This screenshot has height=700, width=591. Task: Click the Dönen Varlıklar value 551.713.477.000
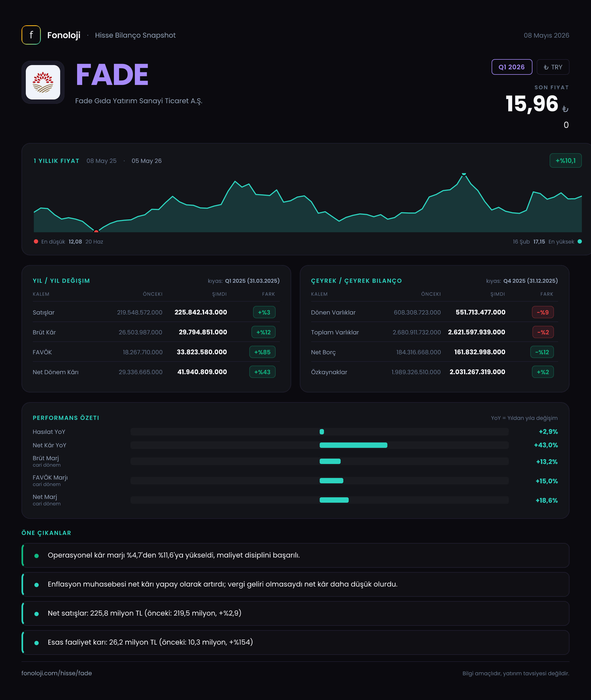tap(480, 312)
